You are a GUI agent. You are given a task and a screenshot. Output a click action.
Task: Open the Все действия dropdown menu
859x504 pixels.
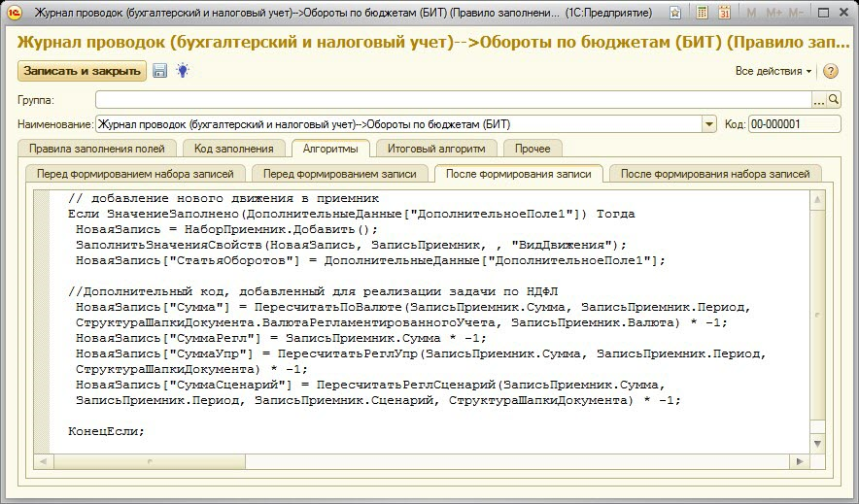tap(773, 71)
